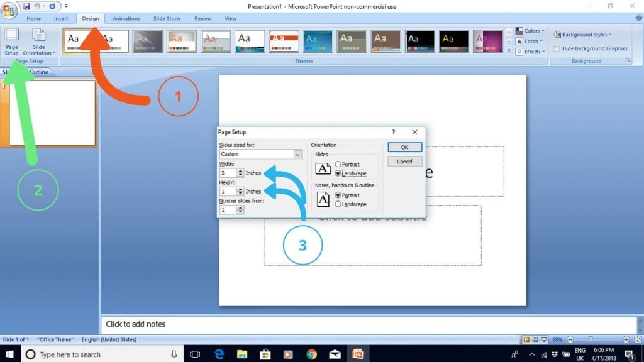Click Width spinner arrows
The width and height of the screenshot is (644, 362).
[240, 173]
